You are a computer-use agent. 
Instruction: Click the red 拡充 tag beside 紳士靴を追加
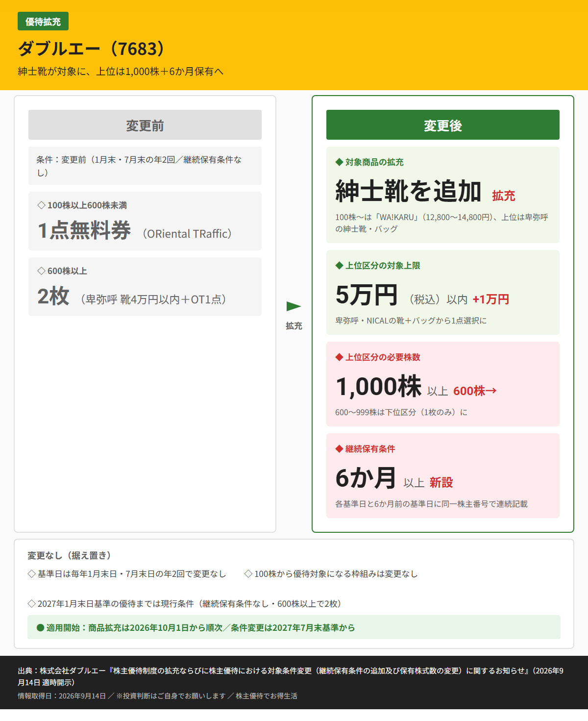pos(504,196)
